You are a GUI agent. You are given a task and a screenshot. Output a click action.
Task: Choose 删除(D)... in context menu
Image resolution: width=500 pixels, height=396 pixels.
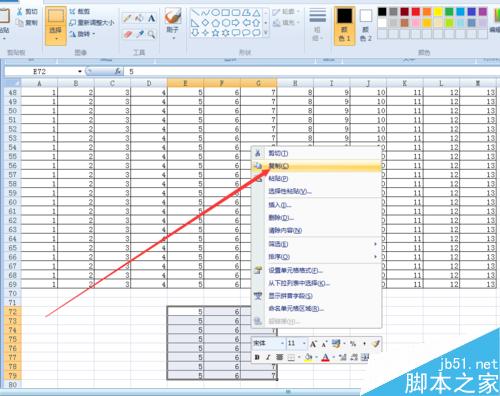click(x=316, y=218)
